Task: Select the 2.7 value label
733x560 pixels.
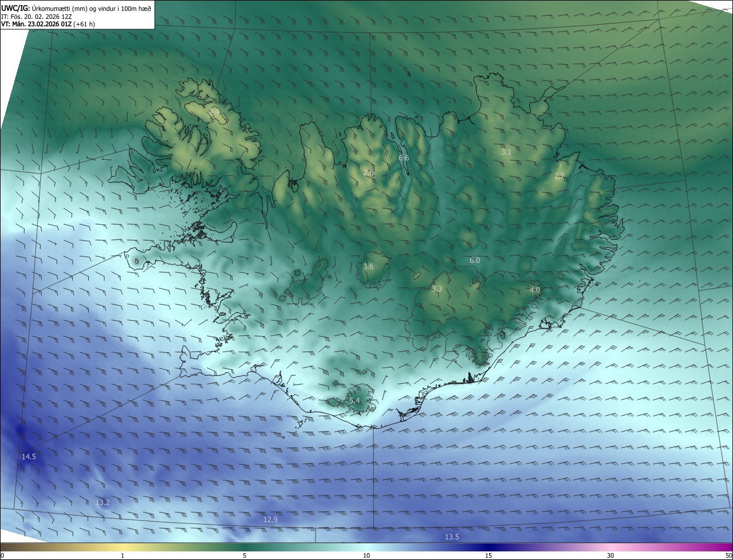Action: coord(559,176)
